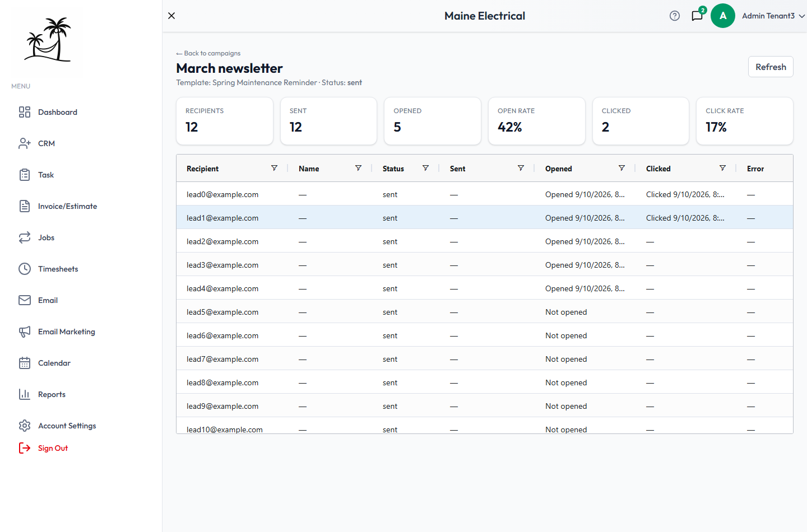The width and height of the screenshot is (807, 532).
Task: Click the Task clipboard icon
Action: click(x=25, y=175)
